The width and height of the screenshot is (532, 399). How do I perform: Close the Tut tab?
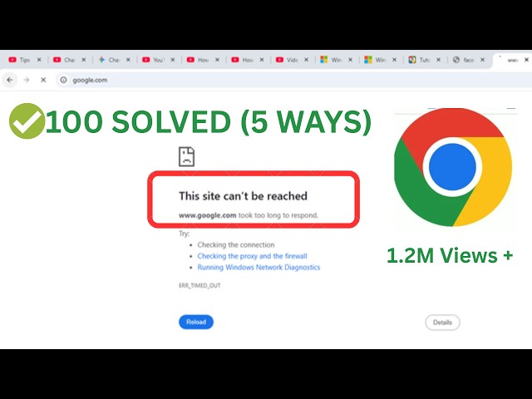[x=438, y=60]
